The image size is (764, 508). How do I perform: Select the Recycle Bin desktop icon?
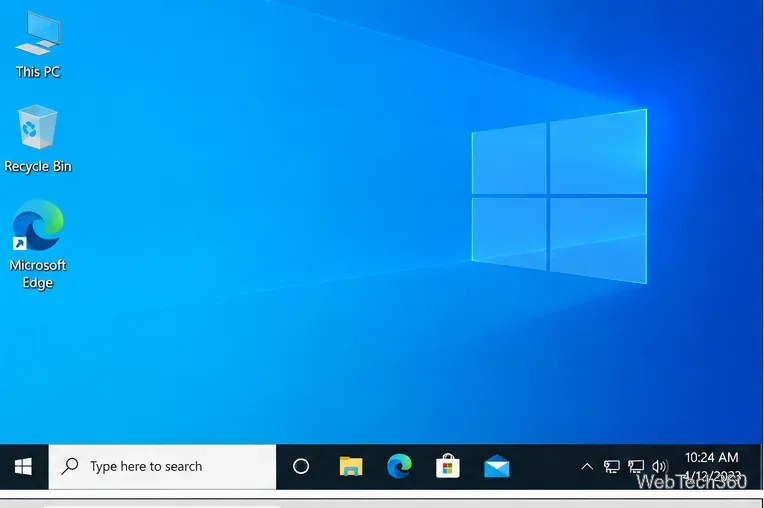coord(38,139)
